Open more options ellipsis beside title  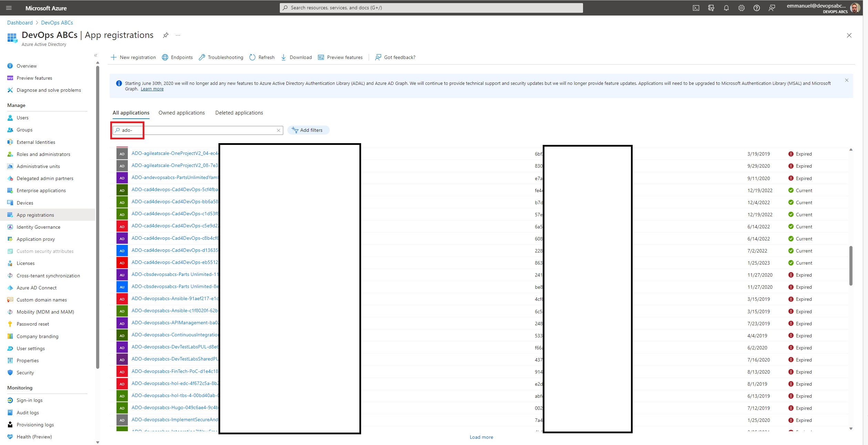pyautogui.click(x=178, y=35)
